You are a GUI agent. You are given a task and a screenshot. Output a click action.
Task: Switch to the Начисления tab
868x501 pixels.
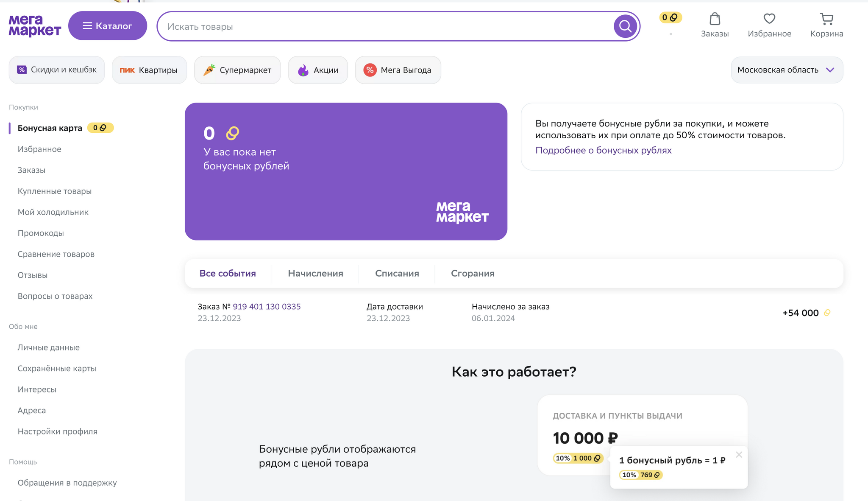pos(316,273)
